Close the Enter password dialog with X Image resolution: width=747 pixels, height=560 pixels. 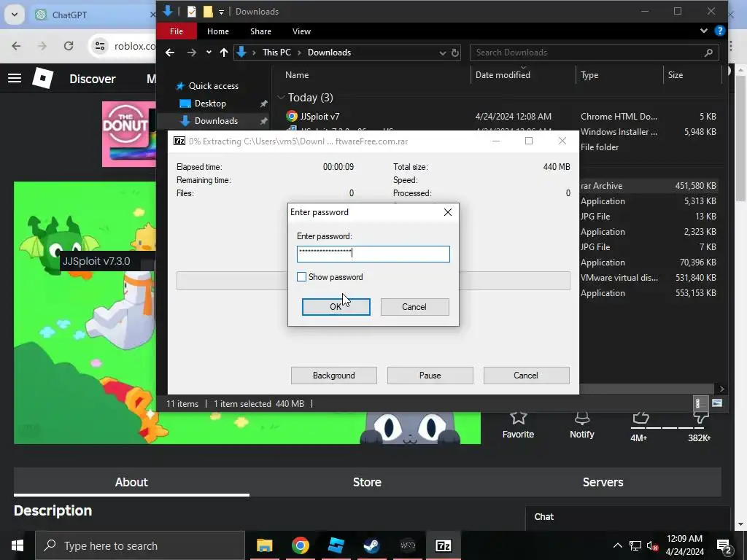(x=448, y=212)
